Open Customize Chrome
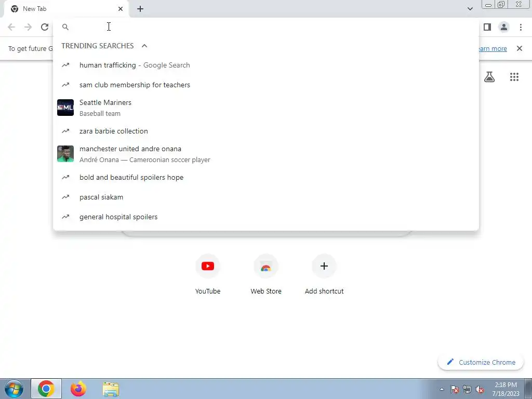 (481, 362)
